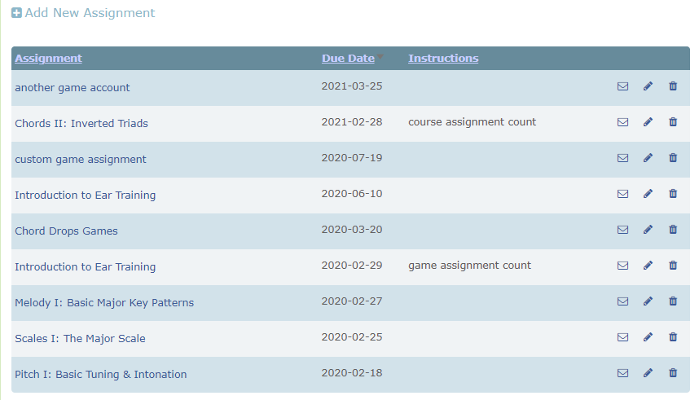
Task: Delete the Scales I: The Major Scale assignment
Action: pos(672,338)
